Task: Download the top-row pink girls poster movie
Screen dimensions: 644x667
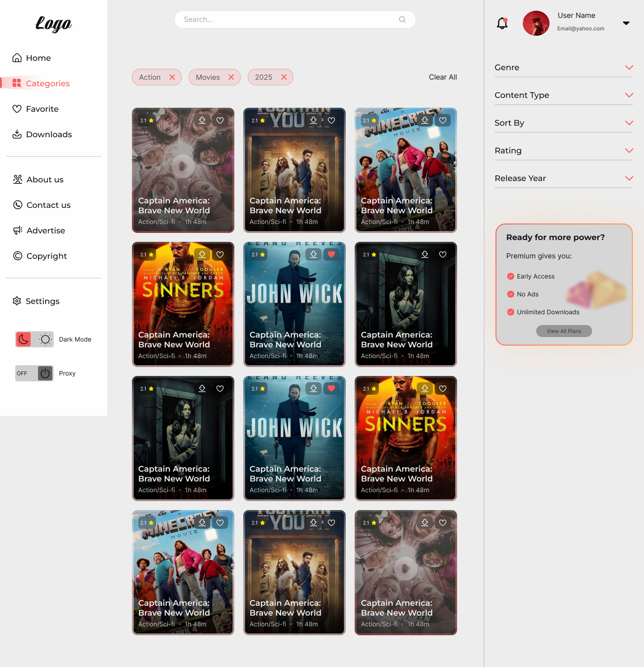Action: (202, 120)
